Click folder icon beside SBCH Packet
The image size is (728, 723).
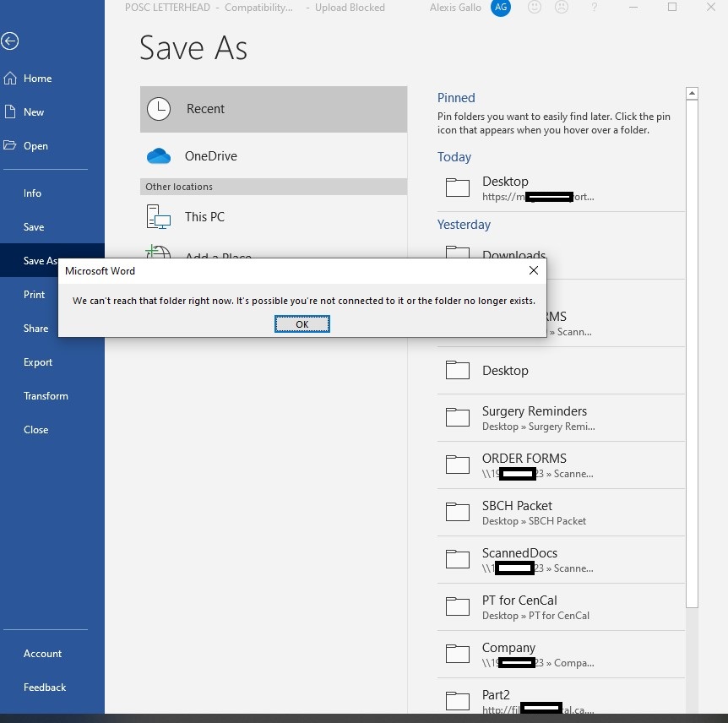[457, 512]
